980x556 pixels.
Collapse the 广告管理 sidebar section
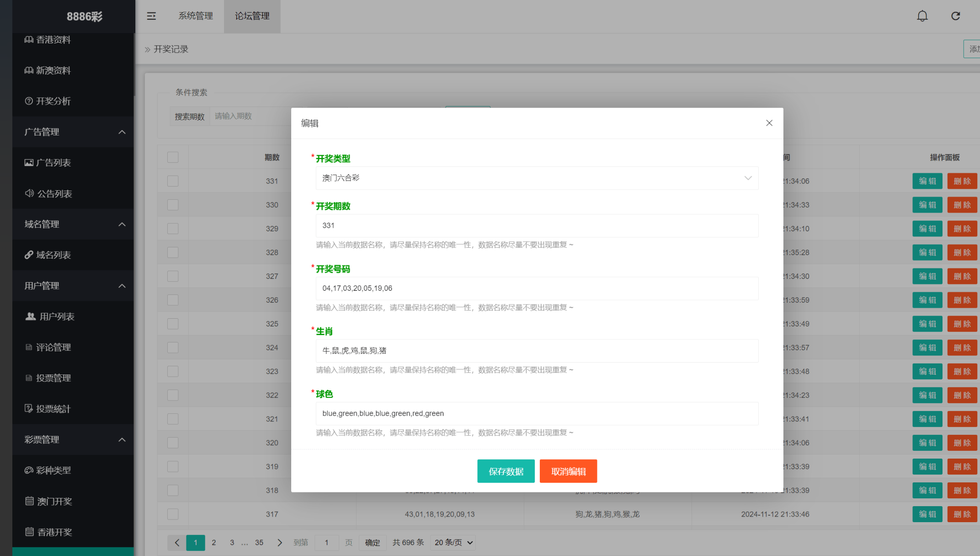pos(73,132)
